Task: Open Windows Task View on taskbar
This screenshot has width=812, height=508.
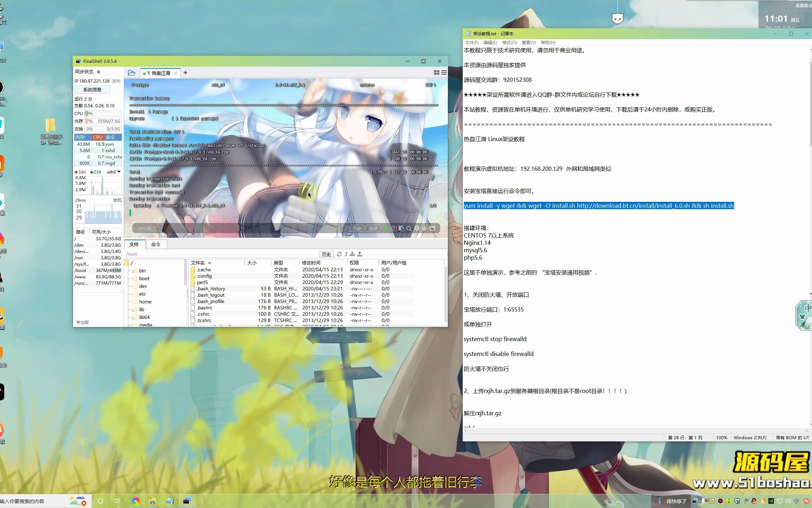Action: click(x=117, y=501)
